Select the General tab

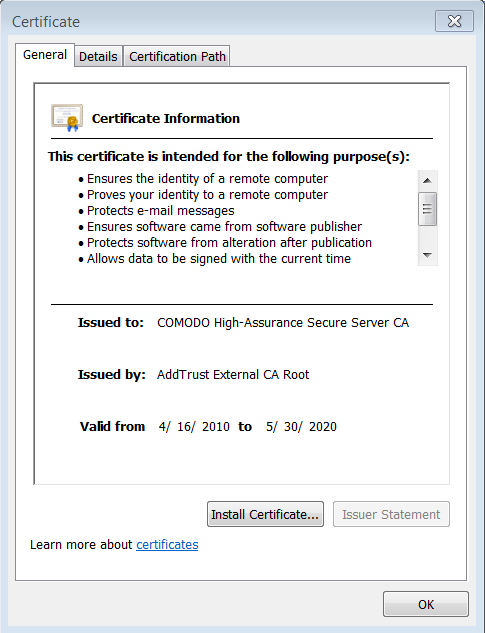click(x=45, y=55)
